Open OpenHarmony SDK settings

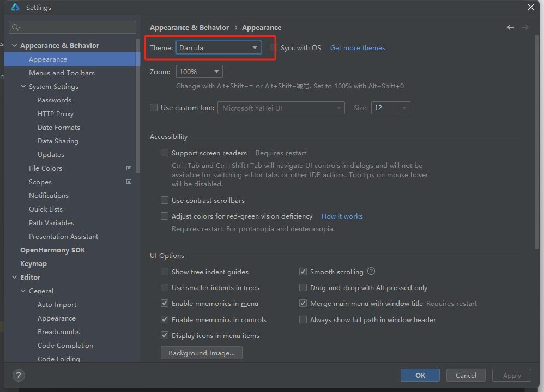point(52,250)
